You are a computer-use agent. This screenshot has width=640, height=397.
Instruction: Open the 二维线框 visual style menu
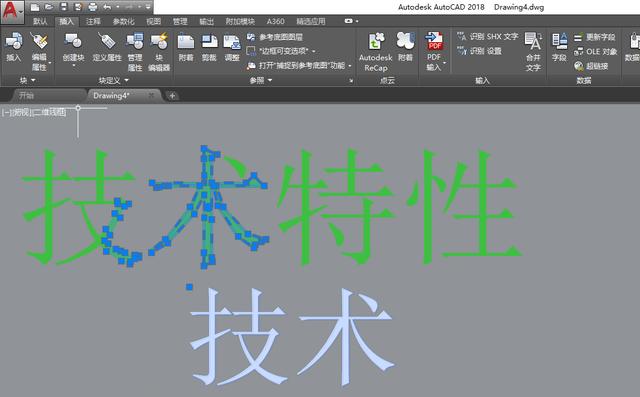49,112
